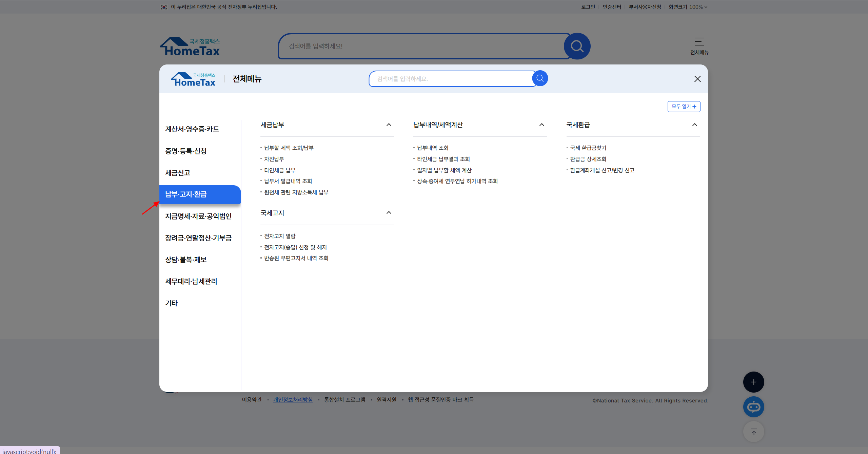Click the large main search magnifier button

pos(577,46)
